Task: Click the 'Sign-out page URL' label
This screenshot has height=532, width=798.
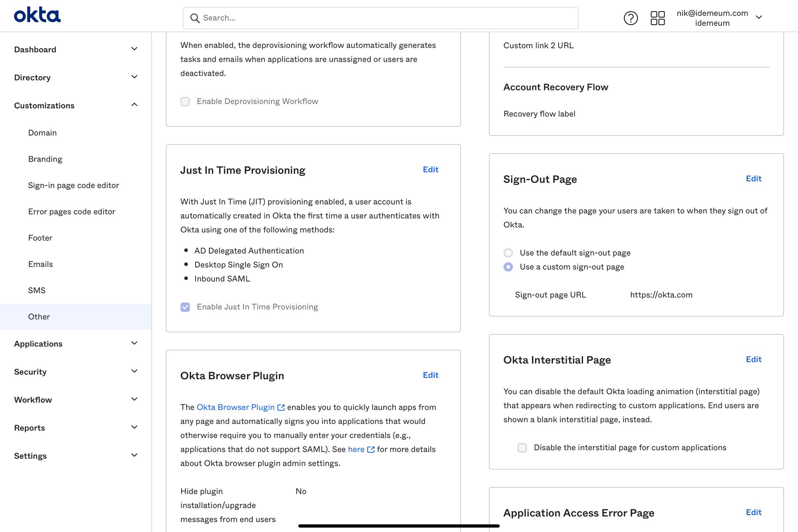Action: point(550,295)
